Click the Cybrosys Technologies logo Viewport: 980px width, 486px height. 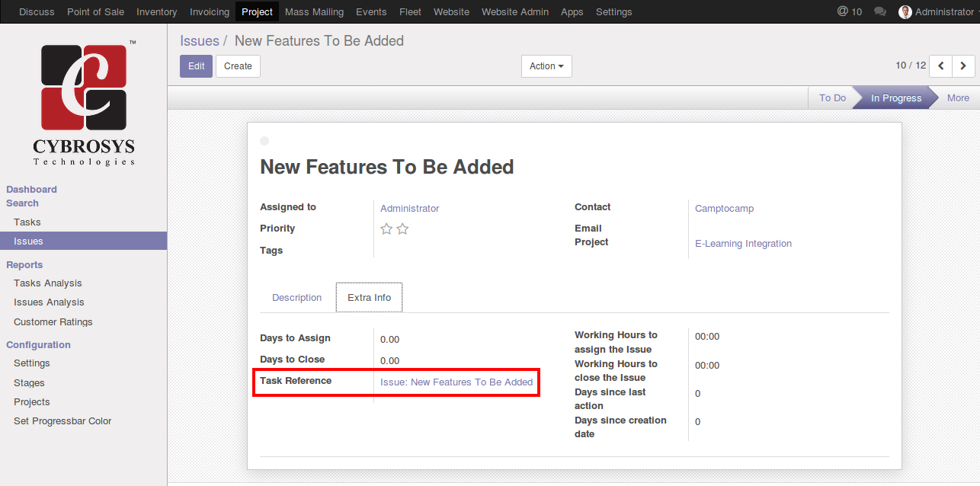[84, 102]
